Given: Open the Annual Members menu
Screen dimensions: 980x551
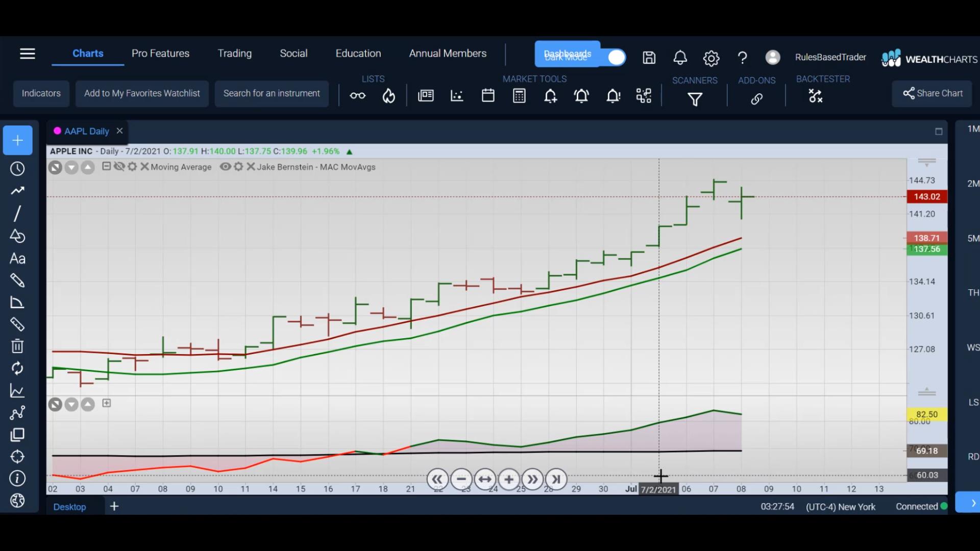Looking at the screenshot, I should coord(448,53).
